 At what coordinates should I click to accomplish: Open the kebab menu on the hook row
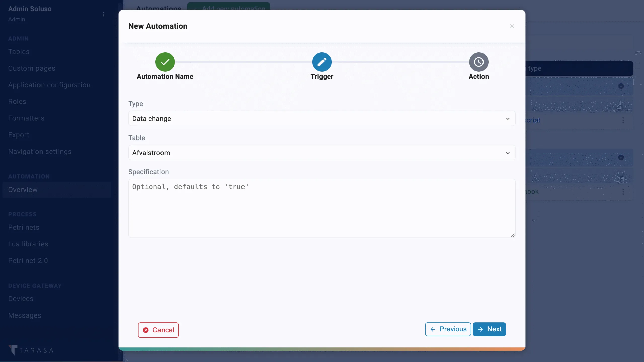pyautogui.click(x=623, y=192)
